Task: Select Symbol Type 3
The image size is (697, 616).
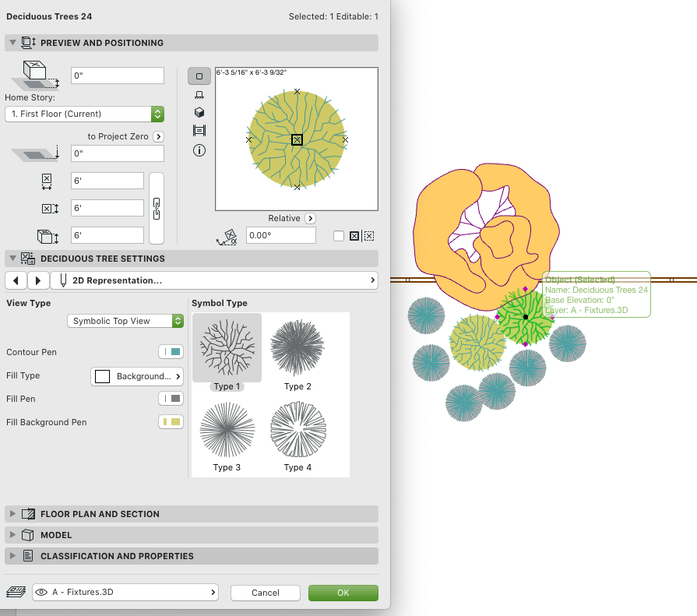Action: click(x=227, y=436)
